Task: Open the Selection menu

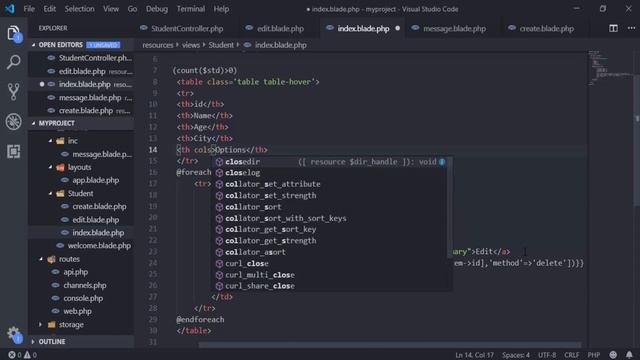Action: pyautogui.click(x=79, y=9)
